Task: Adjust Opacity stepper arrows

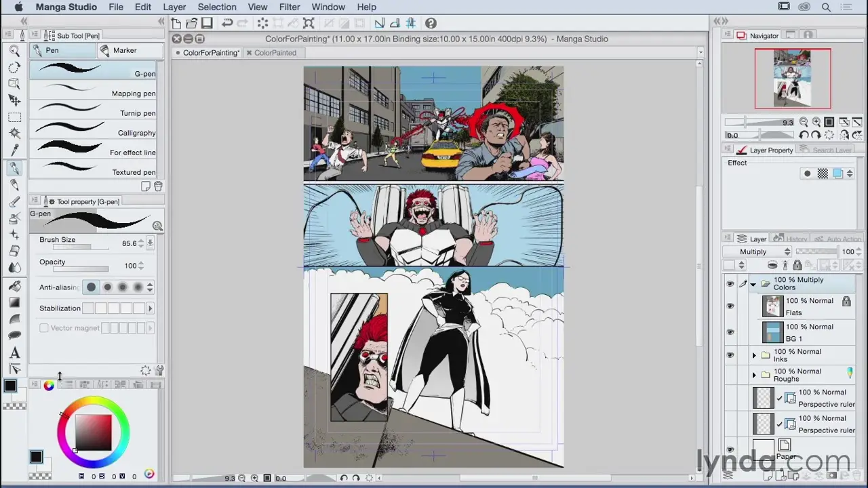Action: click(141, 266)
